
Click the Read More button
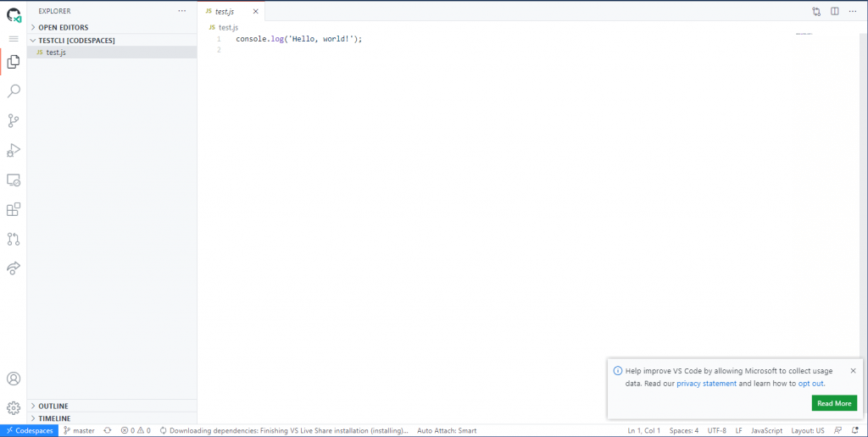coord(834,403)
